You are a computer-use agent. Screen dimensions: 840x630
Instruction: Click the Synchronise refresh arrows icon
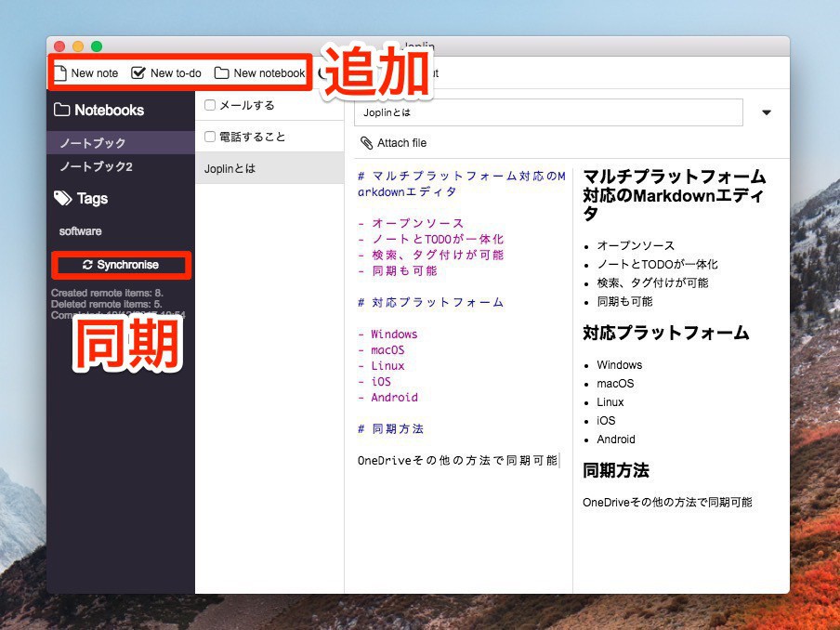click(87, 265)
